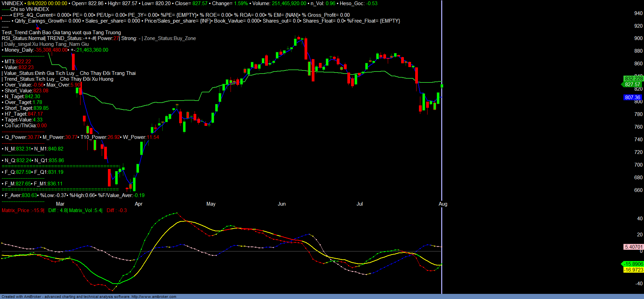Click the green -15.8906 indicator value tag
644x299 pixels.
(x=633, y=264)
